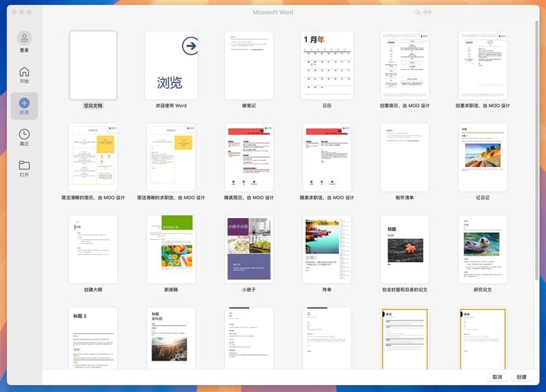
Task: Click the 打开 folder icon
Action: [24, 165]
